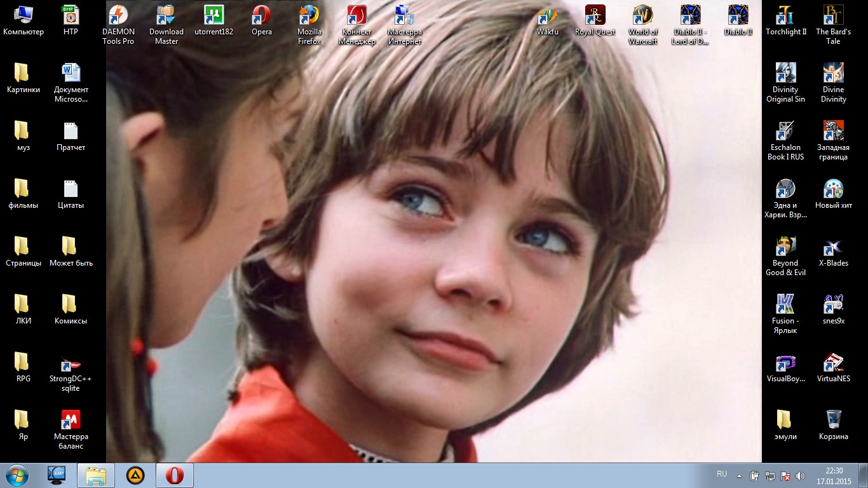Select the Mozilla Firefox desktop shortcut
Screen dimensions: 868x488
coord(309,25)
